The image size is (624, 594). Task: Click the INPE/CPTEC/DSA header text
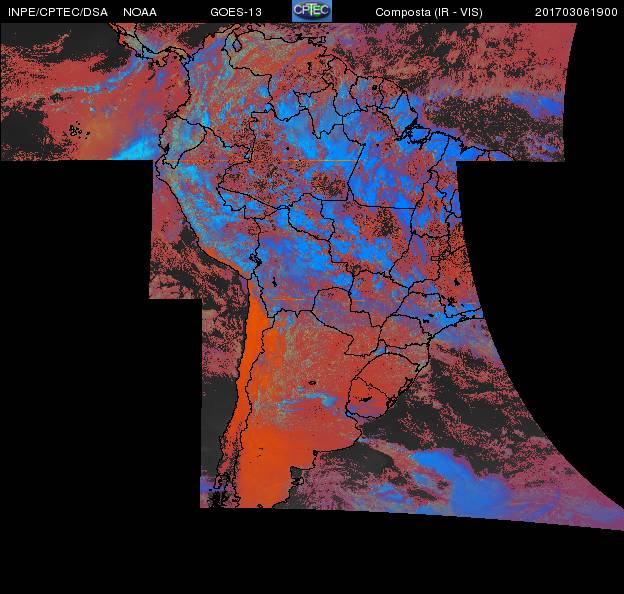coord(58,12)
